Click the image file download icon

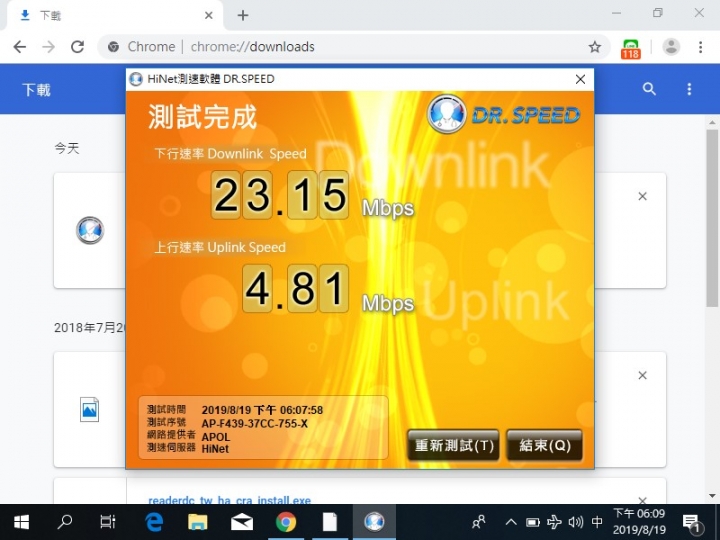[x=90, y=409]
